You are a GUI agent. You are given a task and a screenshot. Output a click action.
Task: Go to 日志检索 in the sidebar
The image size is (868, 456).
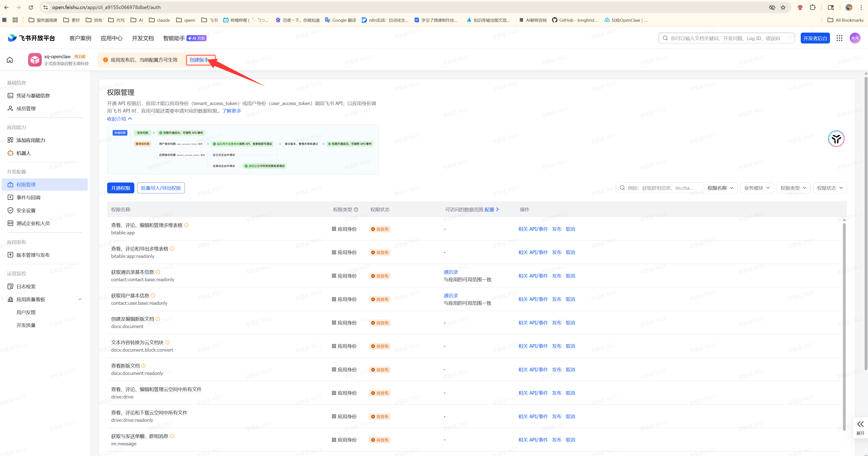click(44, 287)
